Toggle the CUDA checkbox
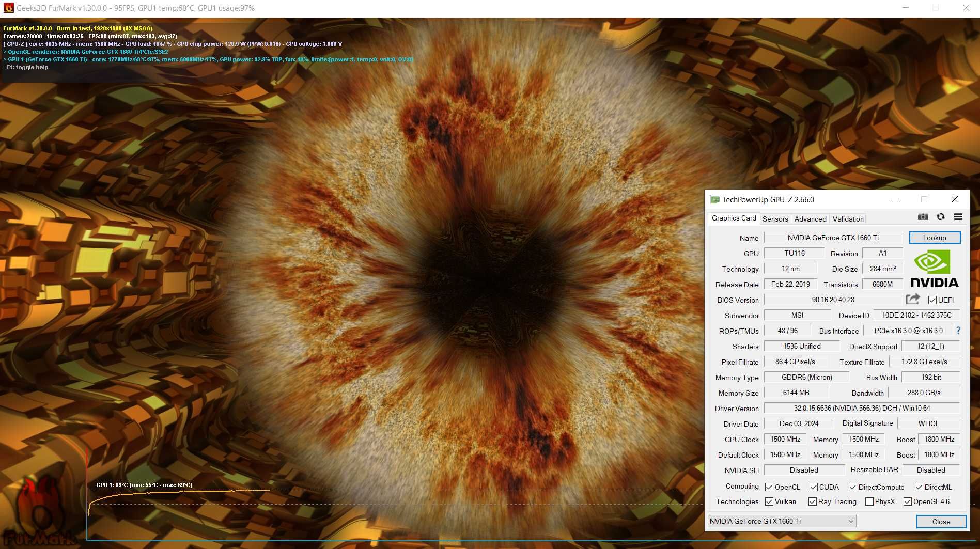 (x=813, y=487)
